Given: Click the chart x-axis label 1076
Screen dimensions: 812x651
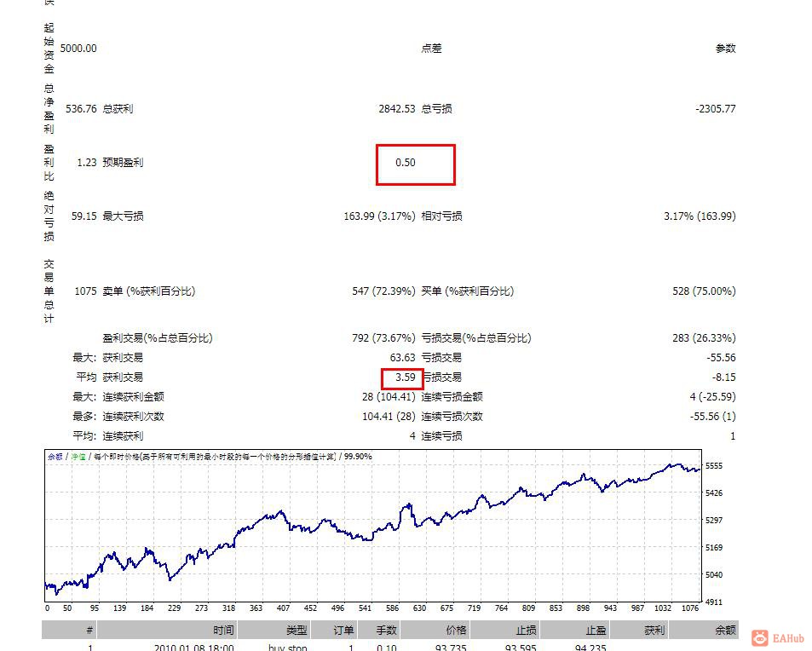Looking at the screenshot, I should coord(690,608).
